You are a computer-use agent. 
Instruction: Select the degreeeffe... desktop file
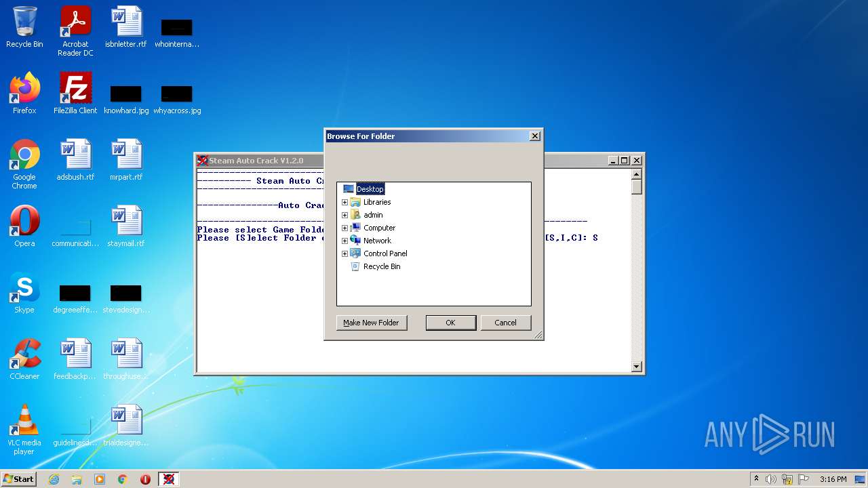pos(75,298)
